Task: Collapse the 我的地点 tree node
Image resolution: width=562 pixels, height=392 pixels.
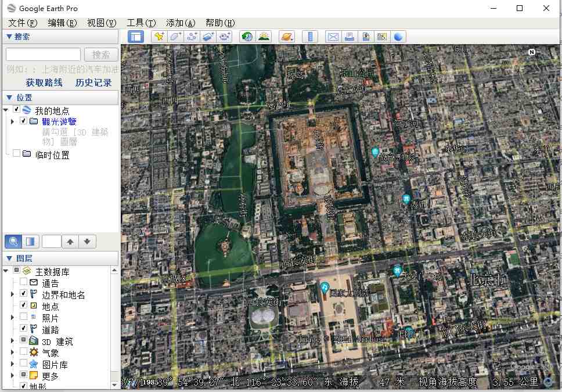Action: tap(6, 109)
